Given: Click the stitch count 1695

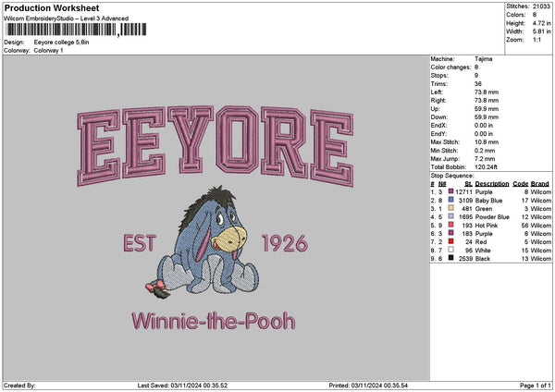Looking at the screenshot, I should pyautogui.click(x=465, y=217).
